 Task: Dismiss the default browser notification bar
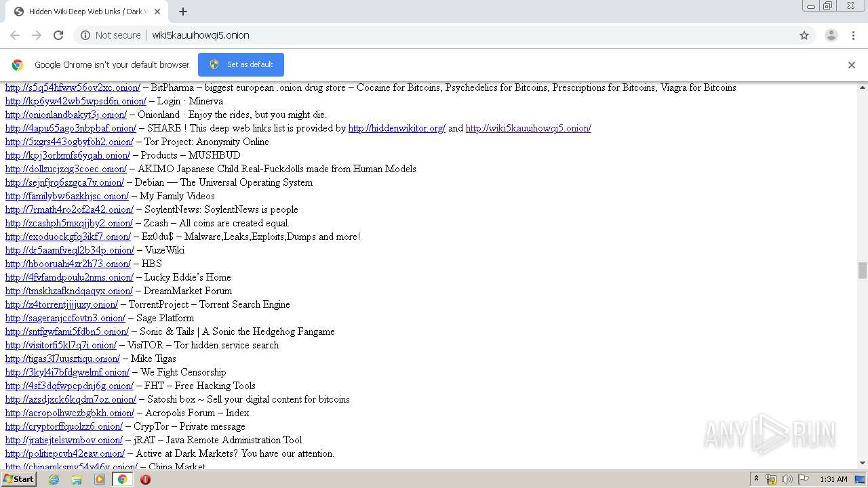(x=852, y=65)
